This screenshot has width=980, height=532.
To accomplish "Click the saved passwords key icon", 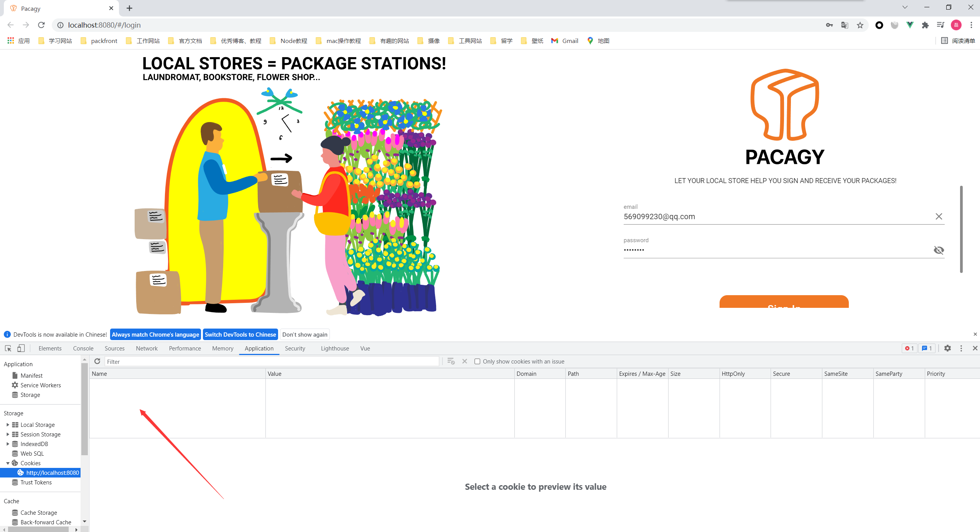I will (829, 25).
